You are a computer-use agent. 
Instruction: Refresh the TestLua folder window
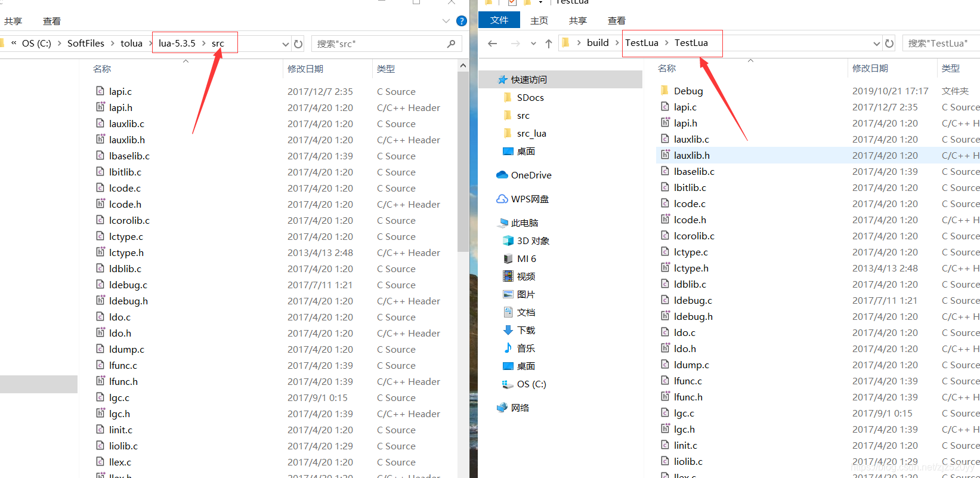pos(889,43)
